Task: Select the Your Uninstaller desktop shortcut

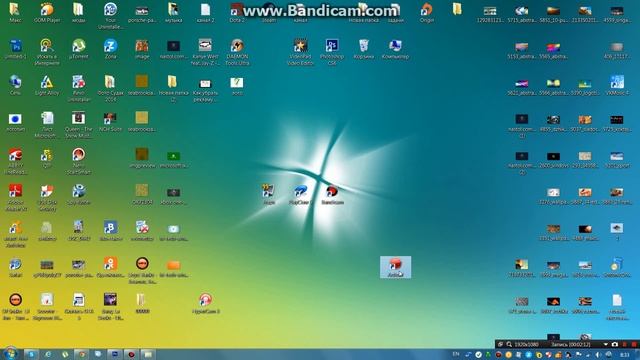Action: [110, 16]
